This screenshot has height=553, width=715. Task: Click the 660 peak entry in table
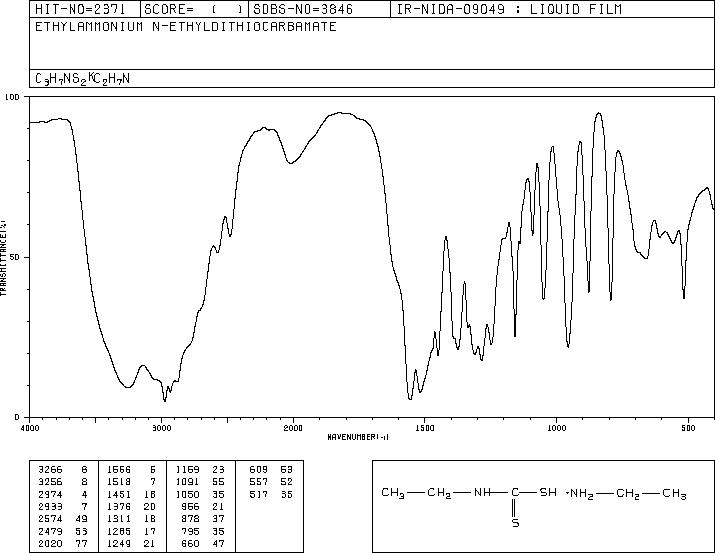(190, 544)
